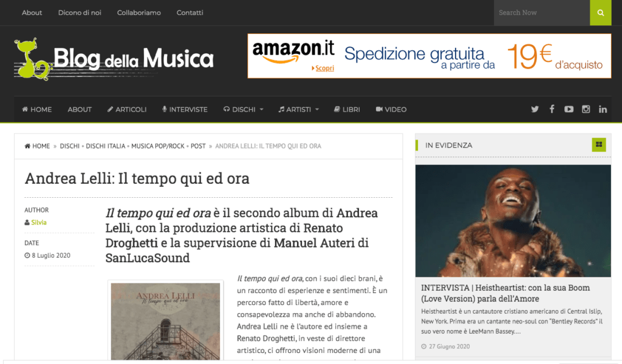Click the Search Now input field
Image resolution: width=622 pixels, height=364 pixels.
(541, 13)
